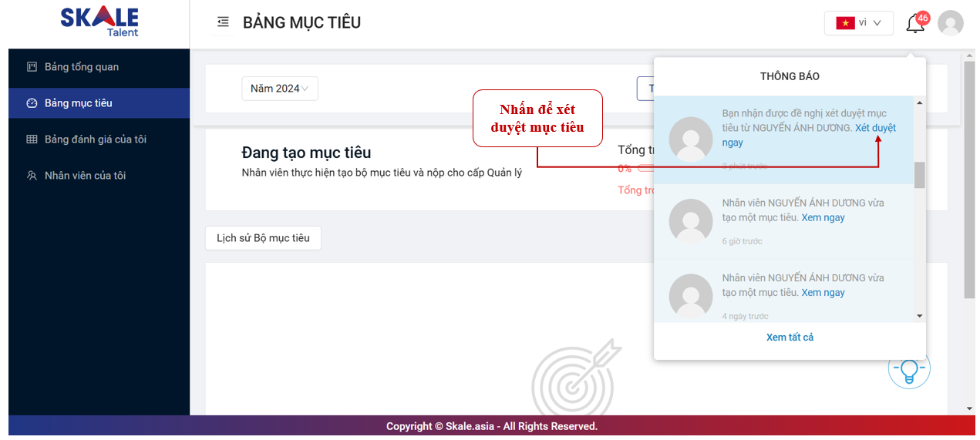The width and height of the screenshot is (980, 440).
Task: Click notification scrollbar down arrow
Action: tap(919, 316)
